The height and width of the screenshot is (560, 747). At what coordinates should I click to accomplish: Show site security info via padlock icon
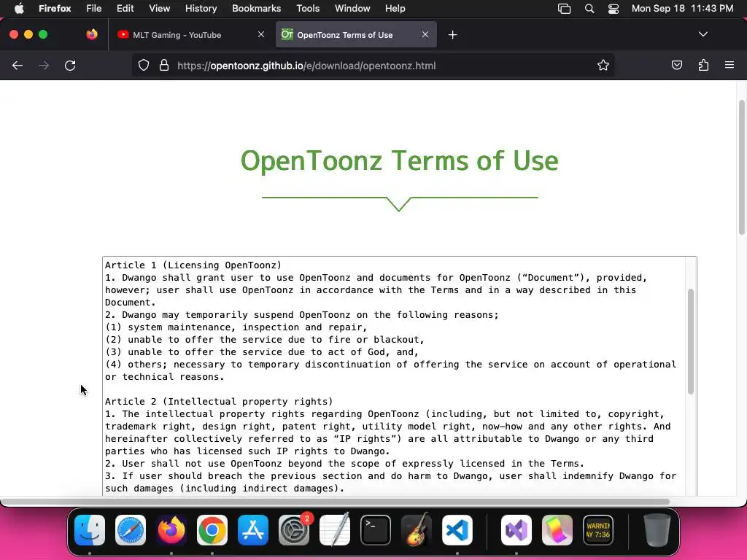[164, 66]
